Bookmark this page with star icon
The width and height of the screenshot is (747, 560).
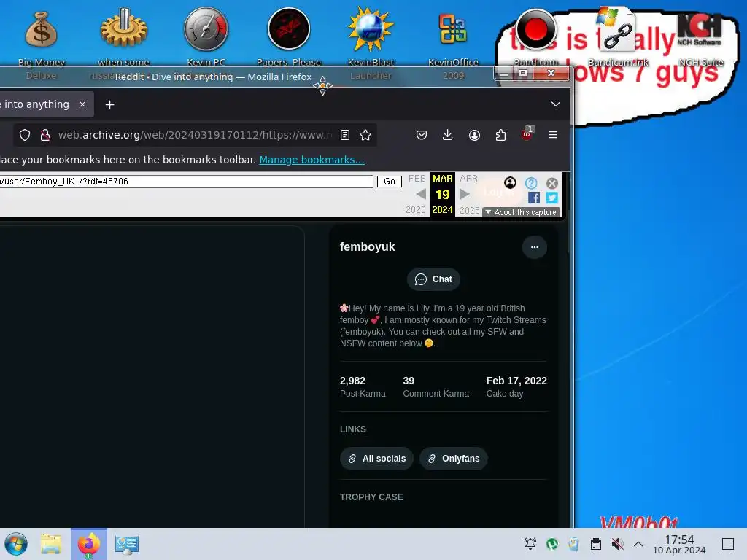365,135
